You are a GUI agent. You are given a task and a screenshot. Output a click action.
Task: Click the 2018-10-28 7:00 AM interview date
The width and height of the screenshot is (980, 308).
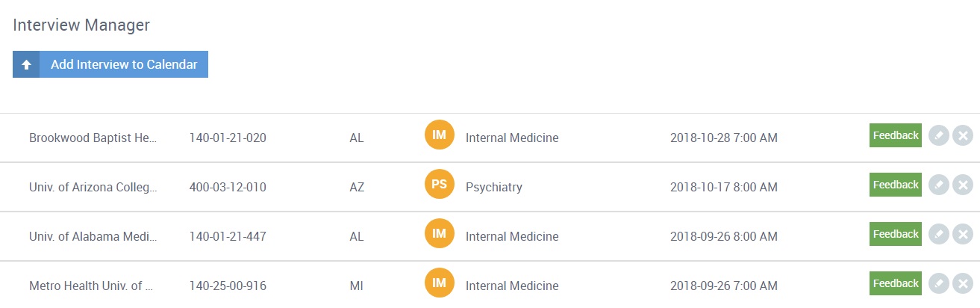[724, 138]
